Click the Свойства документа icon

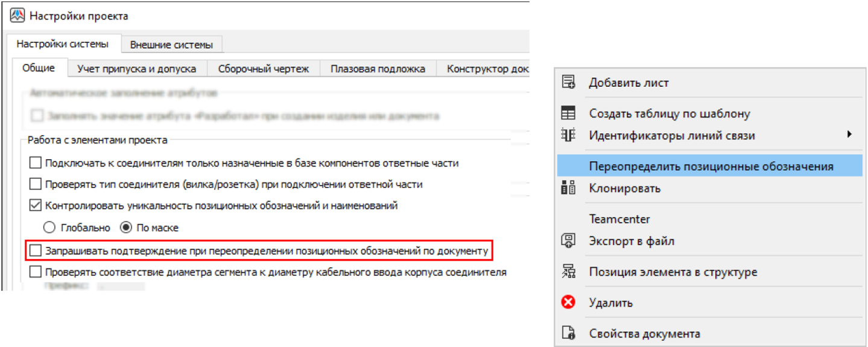568,333
